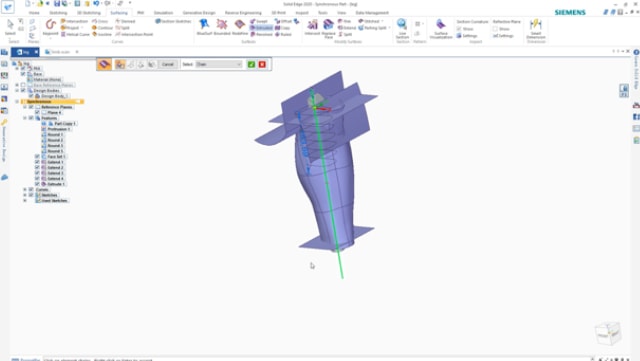Activate the Bounded surface tool
Viewport: 640px width, 361px height.
click(x=222, y=27)
